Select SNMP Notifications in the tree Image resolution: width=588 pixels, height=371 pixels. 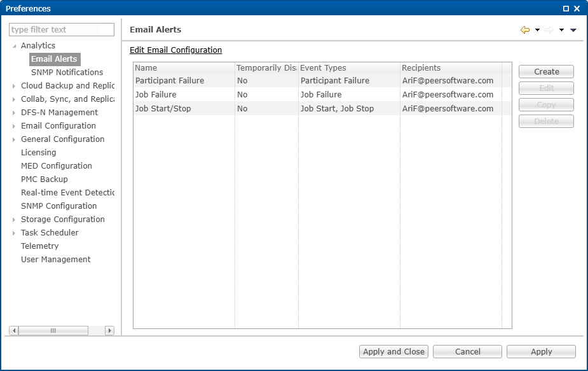tap(67, 72)
